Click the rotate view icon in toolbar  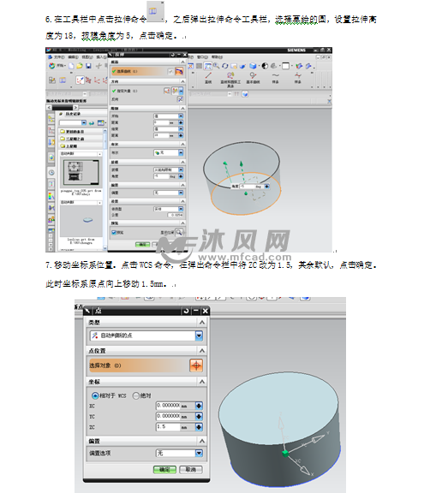tap(224, 66)
